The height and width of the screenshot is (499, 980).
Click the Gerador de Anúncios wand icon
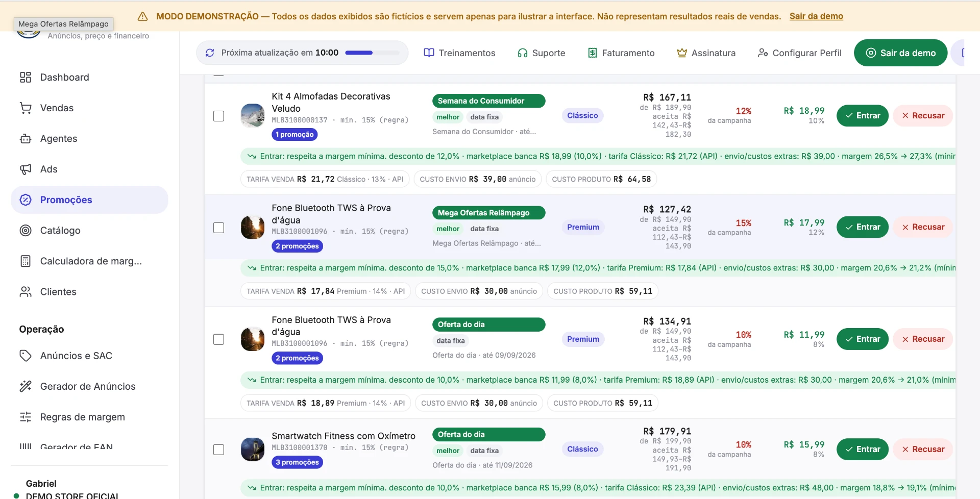(26, 386)
